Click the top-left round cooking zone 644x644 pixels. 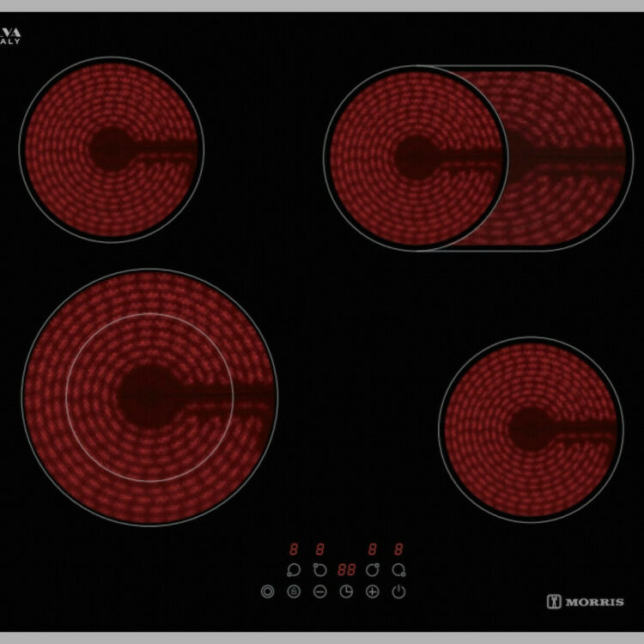click(111, 149)
